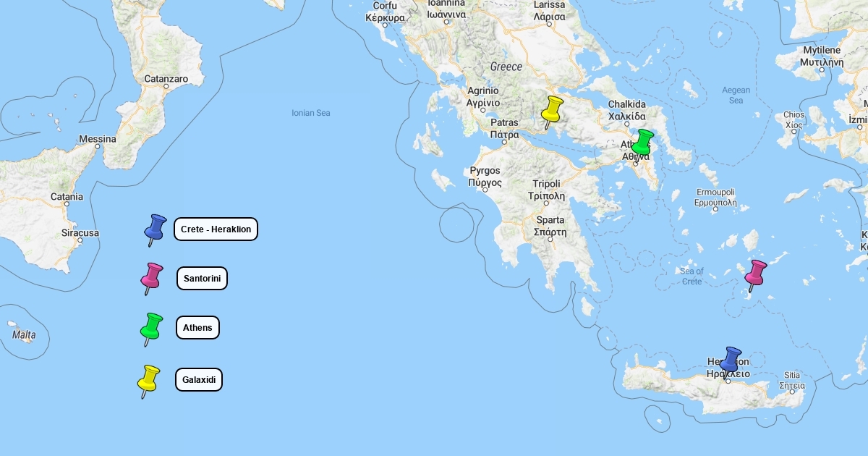Click the Ionian Sea label
This screenshot has width=868, height=456.
pyautogui.click(x=310, y=113)
